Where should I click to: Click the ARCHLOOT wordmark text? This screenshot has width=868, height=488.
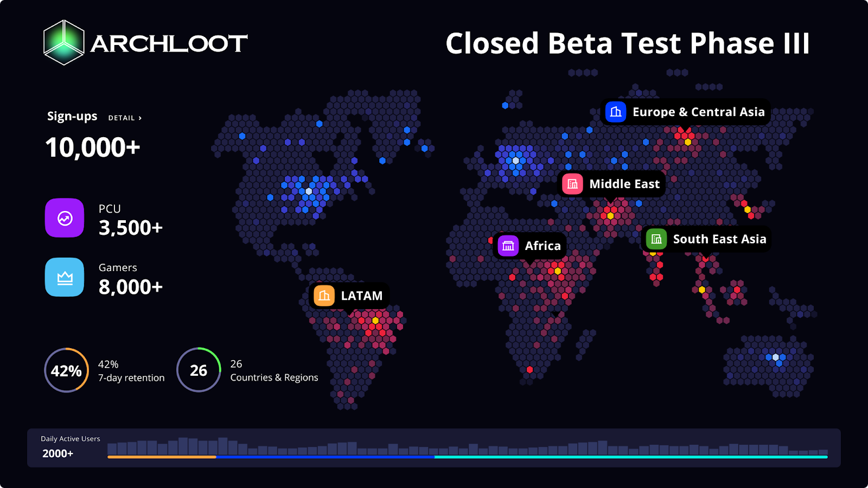click(169, 43)
